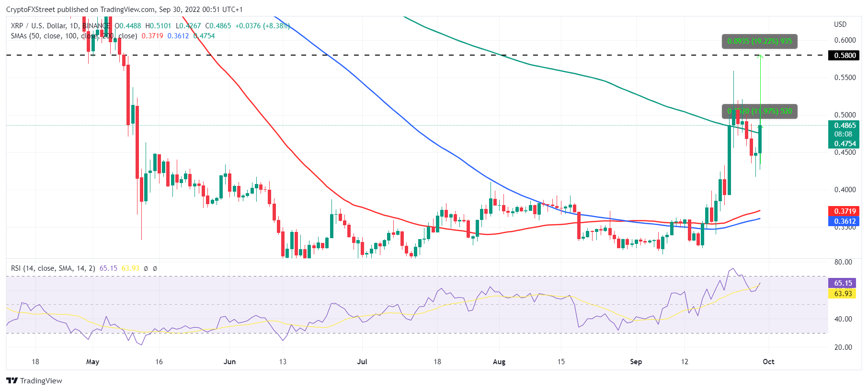Click the Jul label on time axis
The height and width of the screenshot is (391, 868).
point(362,362)
